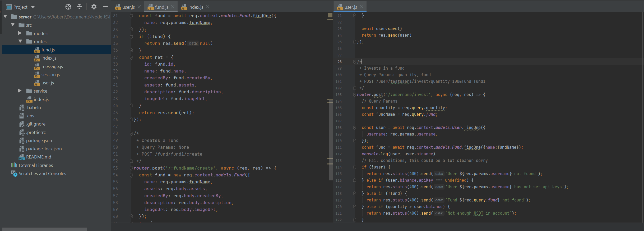Click the 'USDT' word on line 121

coord(478,213)
